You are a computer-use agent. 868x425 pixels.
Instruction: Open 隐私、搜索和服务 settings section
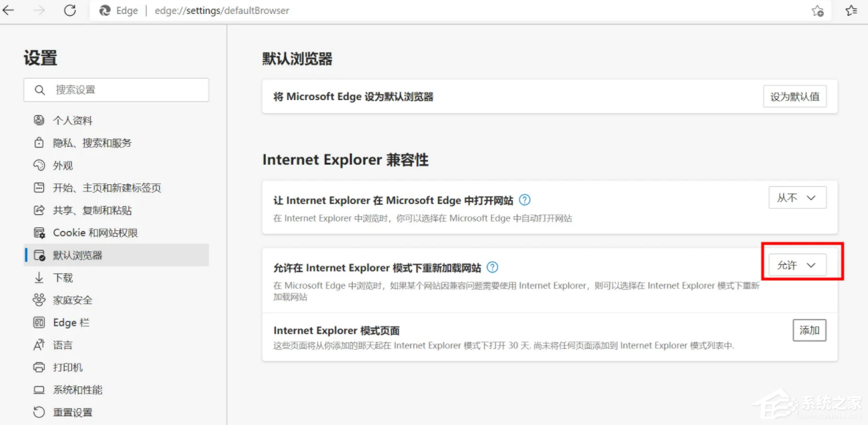coord(92,143)
